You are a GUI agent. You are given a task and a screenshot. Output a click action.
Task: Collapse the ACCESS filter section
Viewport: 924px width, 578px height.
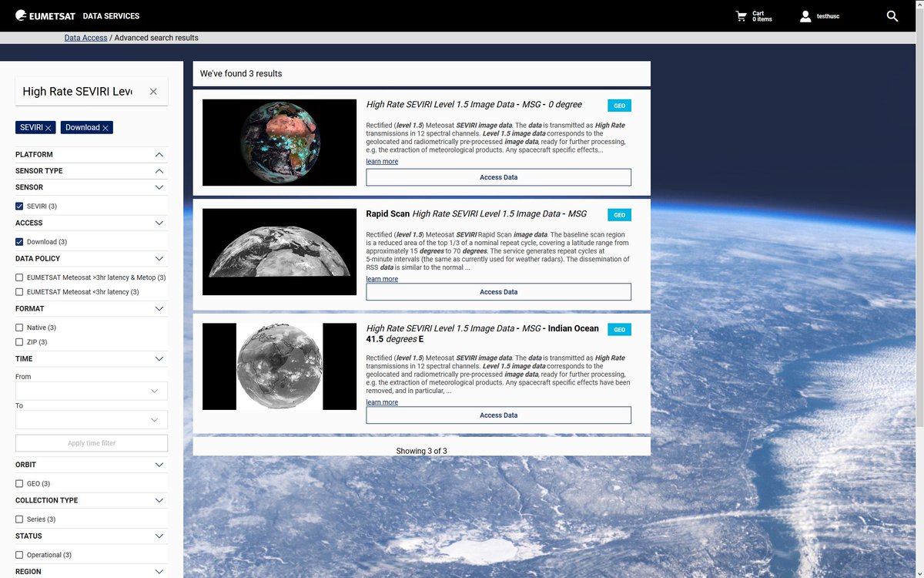click(92, 223)
